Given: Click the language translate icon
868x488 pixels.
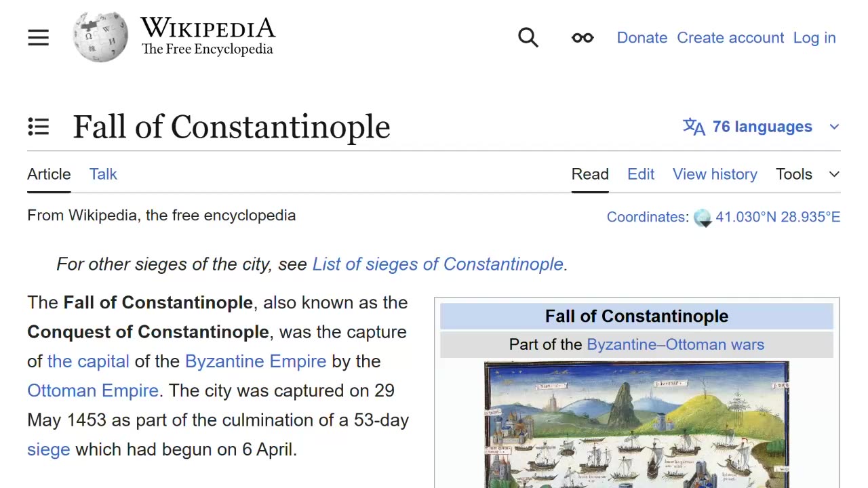Looking at the screenshot, I should [x=694, y=127].
